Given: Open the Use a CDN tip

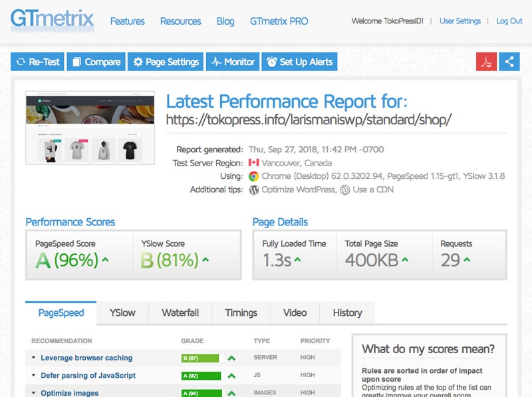Looking at the screenshot, I should point(373,190).
